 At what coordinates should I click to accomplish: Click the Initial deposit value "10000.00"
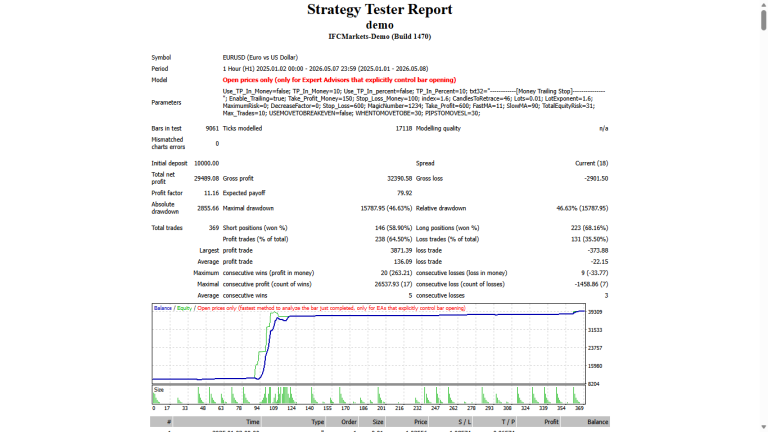tap(207, 164)
